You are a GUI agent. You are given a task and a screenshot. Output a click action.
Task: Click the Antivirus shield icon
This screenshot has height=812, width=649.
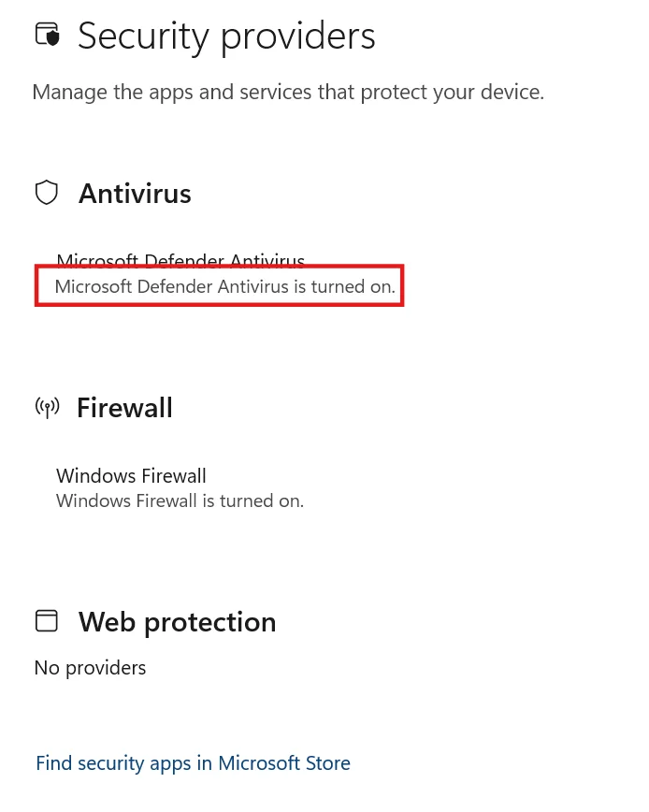click(47, 193)
